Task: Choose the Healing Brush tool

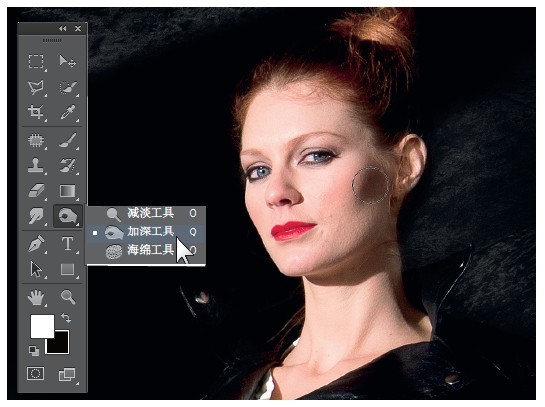Action: (x=36, y=141)
